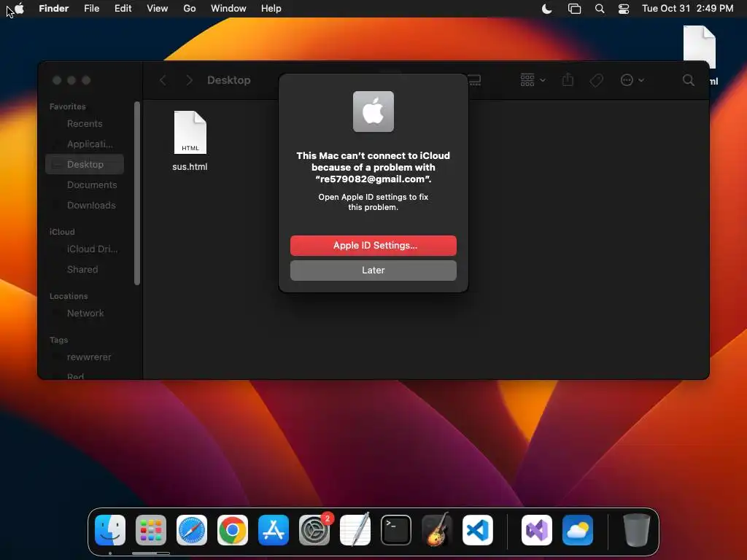Screen dimensions: 747x560
Task: Select Recents in Finder sidebar
Action: 85,124
